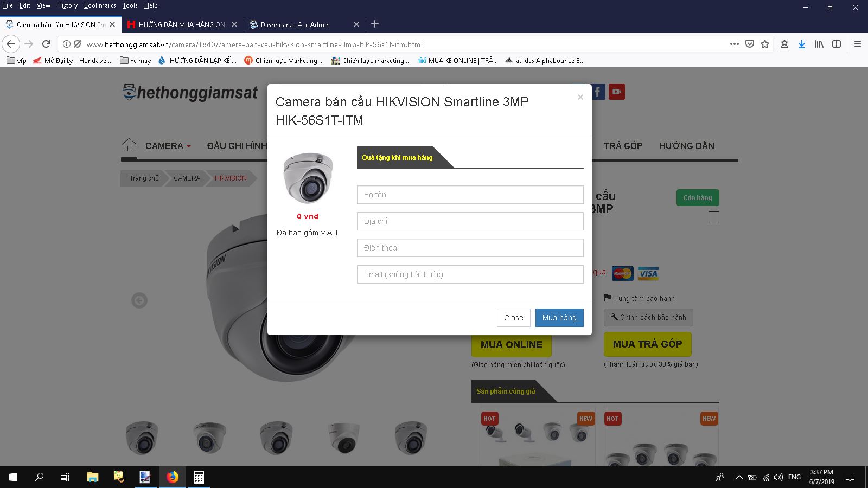Open the page actions three-dot menu
This screenshot has width=868, height=488.
(735, 44)
